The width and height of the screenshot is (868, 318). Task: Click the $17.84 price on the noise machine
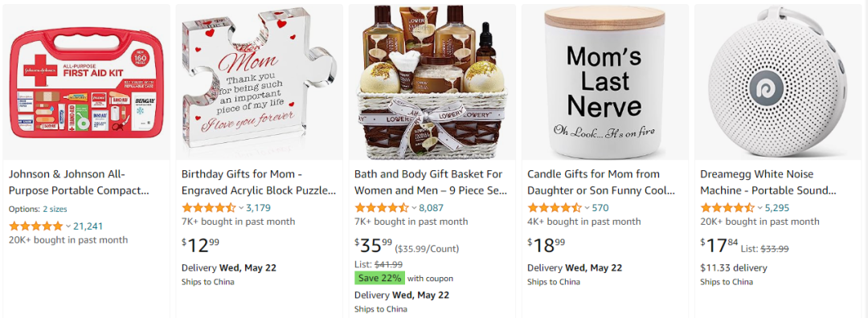(718, 244)
